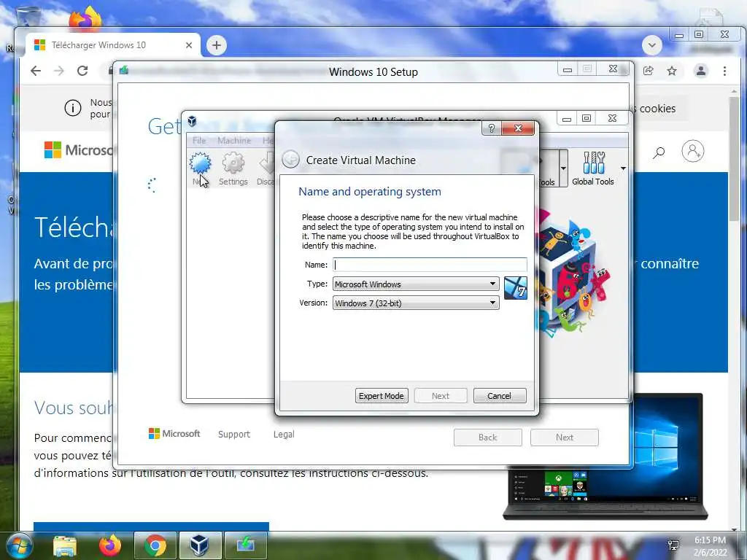Screen dimensions: 747x560
Task: Click Next in Create Virtual Machine dialog
Action: point(440,396)
